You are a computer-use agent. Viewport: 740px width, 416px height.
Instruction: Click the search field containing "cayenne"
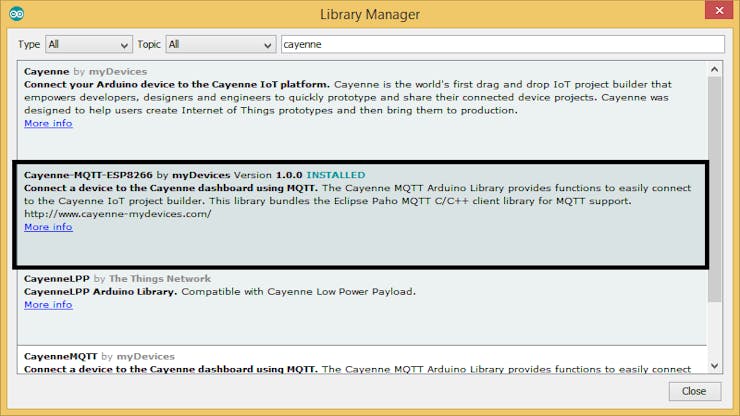[x=503, y=44]
